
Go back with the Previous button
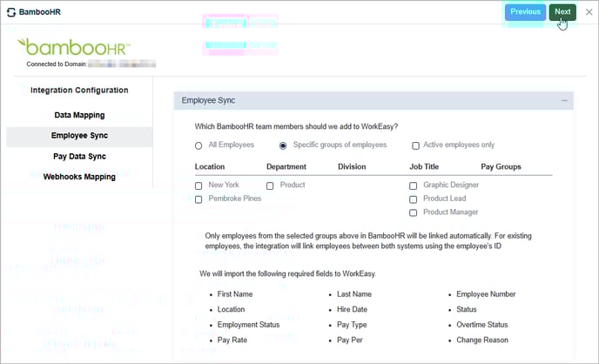click(525, 12)
